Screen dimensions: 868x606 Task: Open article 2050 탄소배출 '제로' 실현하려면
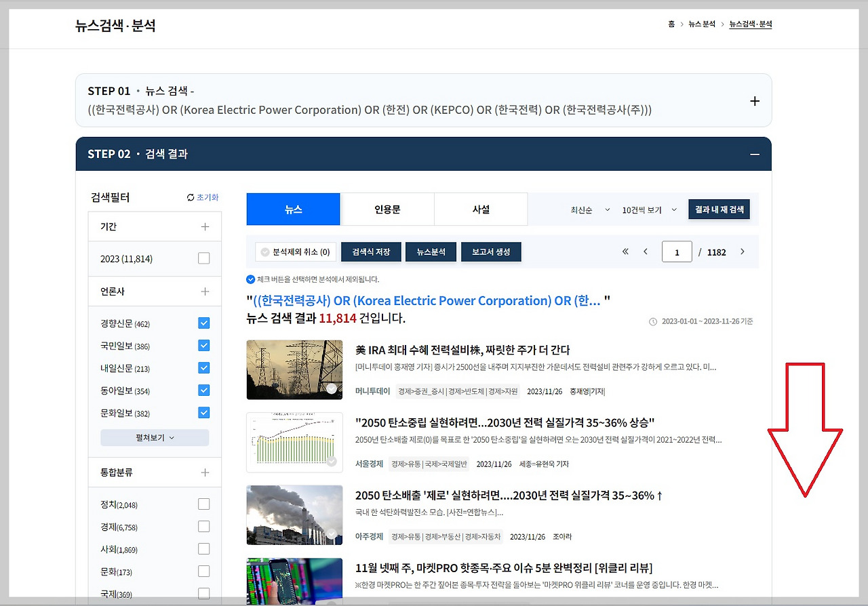[509, 496]
